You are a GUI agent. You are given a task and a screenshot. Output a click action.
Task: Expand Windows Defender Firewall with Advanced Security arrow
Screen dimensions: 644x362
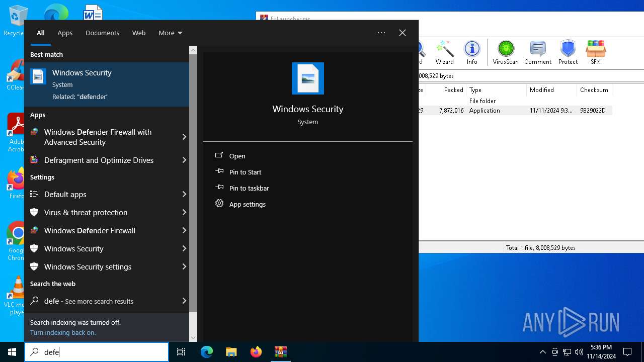(x=184, y=137)
